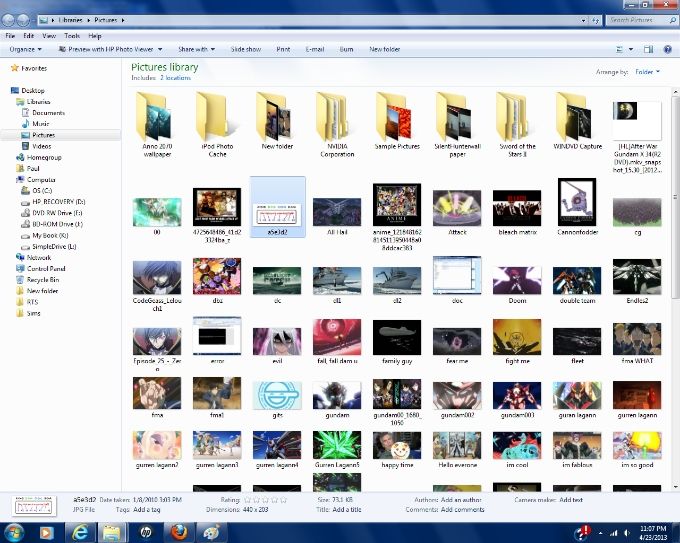
Task: Click the E-mail toolbar button
Action: click(x=315, y=49)
